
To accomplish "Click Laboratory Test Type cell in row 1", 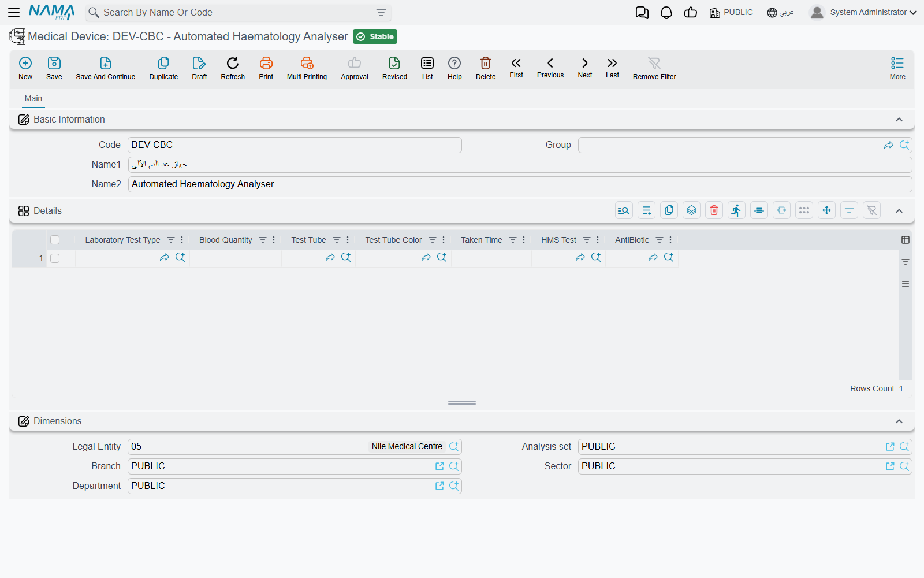I will coord(132,258).
